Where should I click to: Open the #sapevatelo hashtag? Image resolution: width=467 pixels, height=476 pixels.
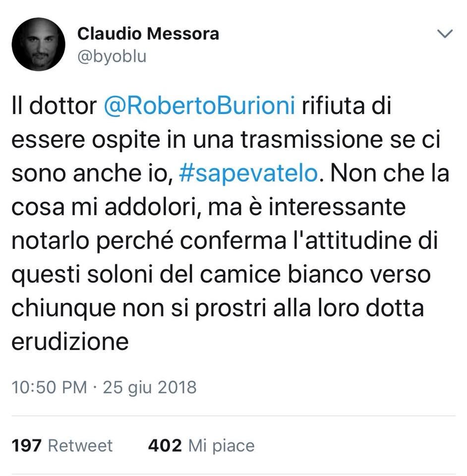tap(248, 173)
